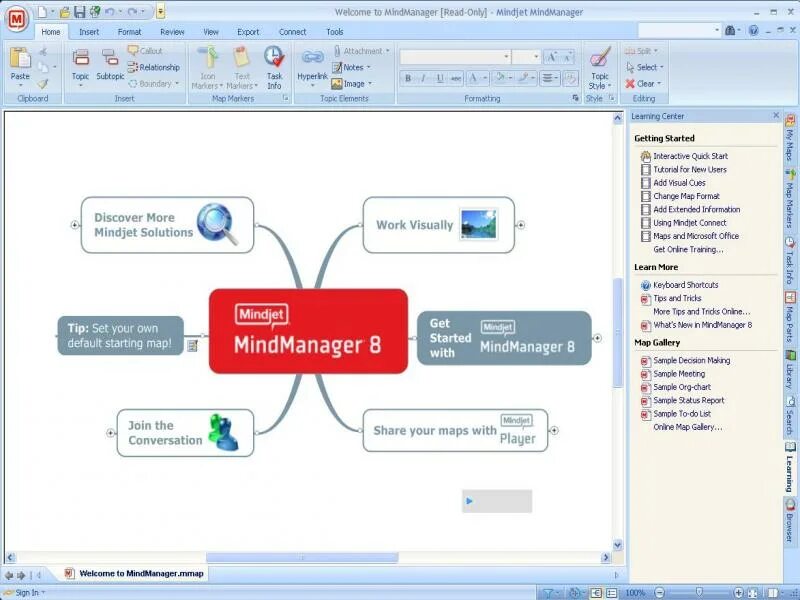The height and width of the screenshot is (600, 800).
Task: Open Topic Style gallery
Action: tap(599, 68)
